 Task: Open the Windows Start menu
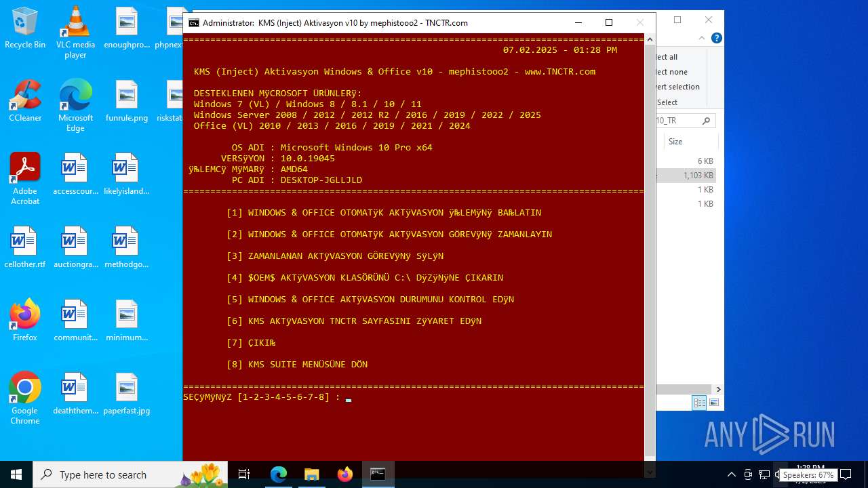pos(16,474)
